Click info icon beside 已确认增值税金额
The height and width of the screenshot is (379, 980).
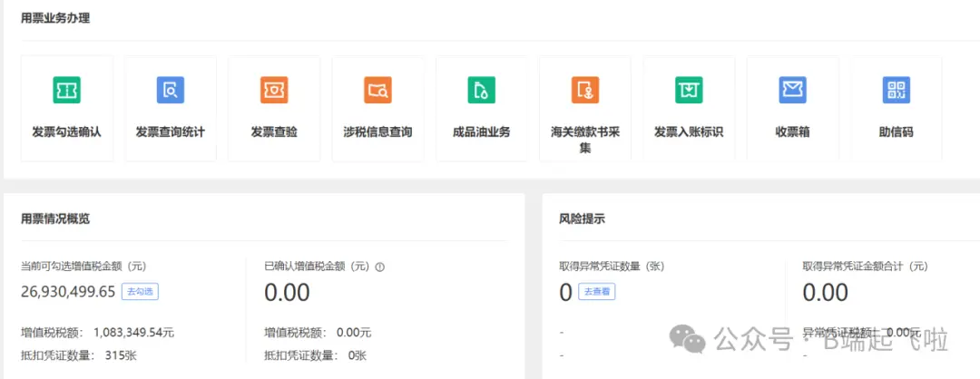click(x=380, y=267)
